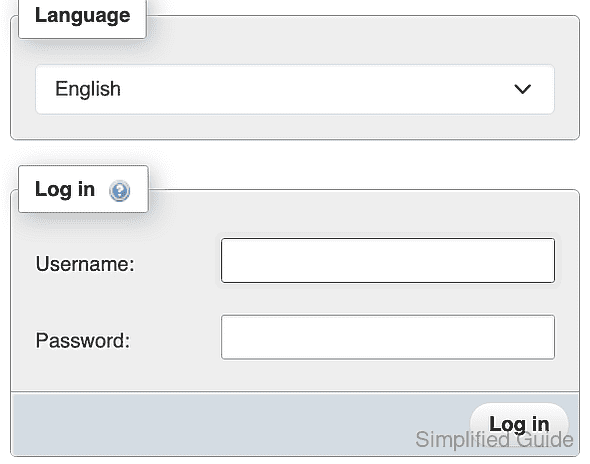The image size is (590, 464).
Task: Place cursor at left edge of Username box
Action: [x=227, y=260]
